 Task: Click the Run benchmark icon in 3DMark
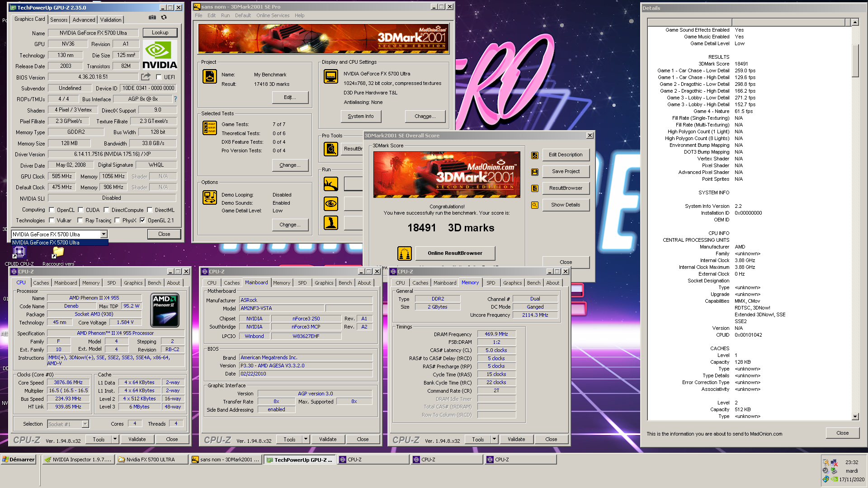331,184
